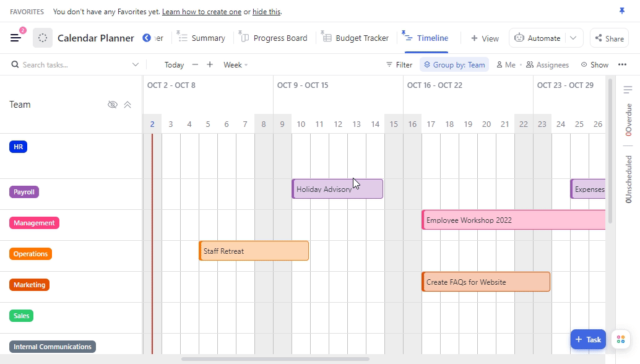Open the search options dropdown chevron

pyautogui.click(x=136, y=64)
